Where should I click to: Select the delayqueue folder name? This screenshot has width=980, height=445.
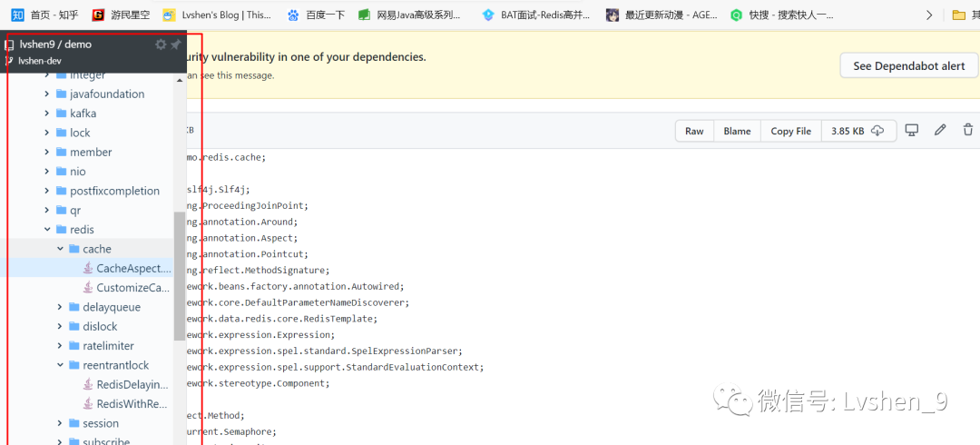pos(112,307)
